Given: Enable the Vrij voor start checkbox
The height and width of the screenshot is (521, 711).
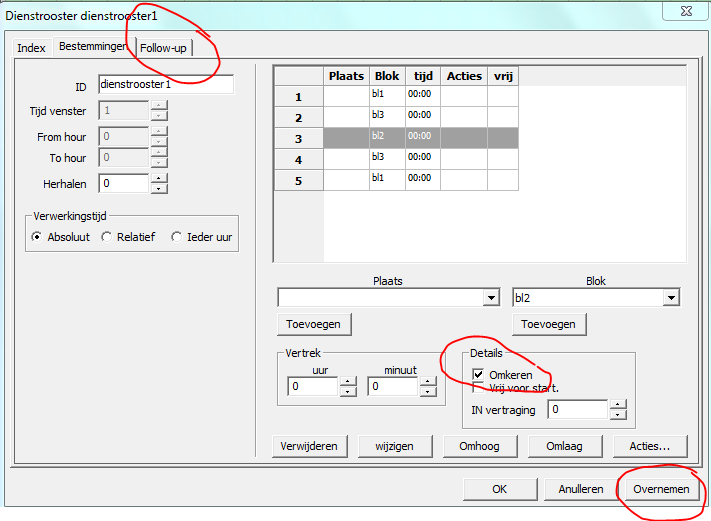Looking at the screenshot, I should point(479,388).
